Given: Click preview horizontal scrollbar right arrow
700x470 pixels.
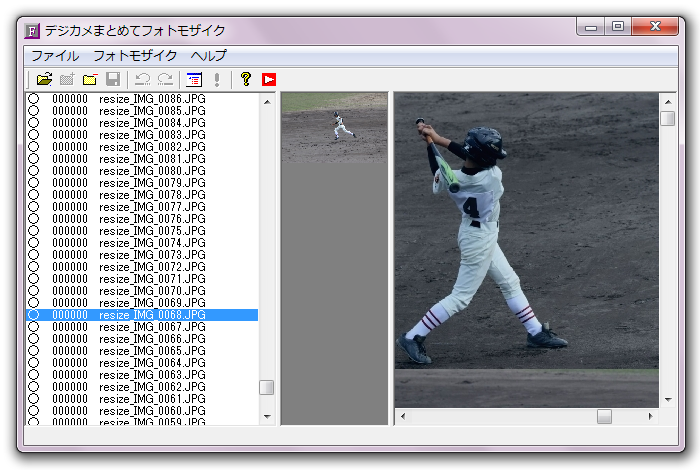Looking at the screenshot, I should coord(650,416).
